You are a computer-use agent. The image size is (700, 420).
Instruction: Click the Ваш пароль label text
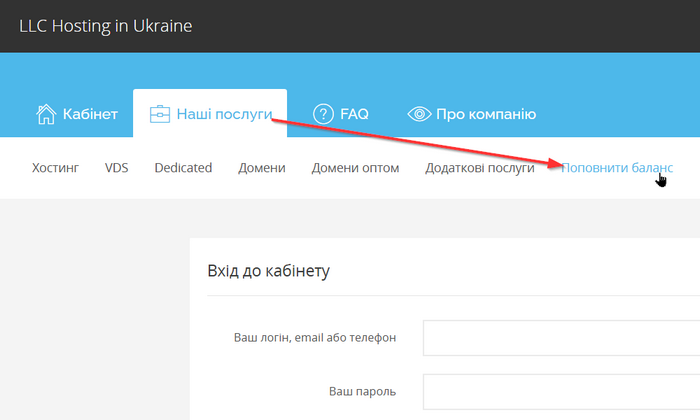coord(362,391)
